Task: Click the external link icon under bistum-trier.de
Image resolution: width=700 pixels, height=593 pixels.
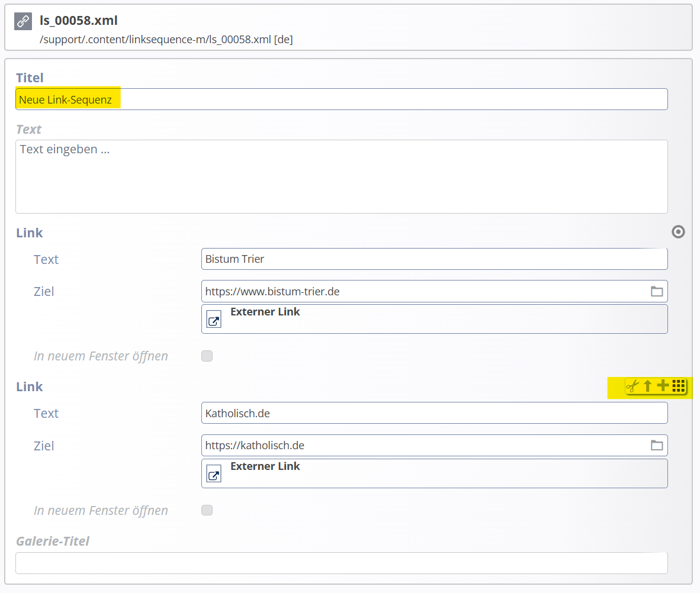Action: tap(214, 320)
